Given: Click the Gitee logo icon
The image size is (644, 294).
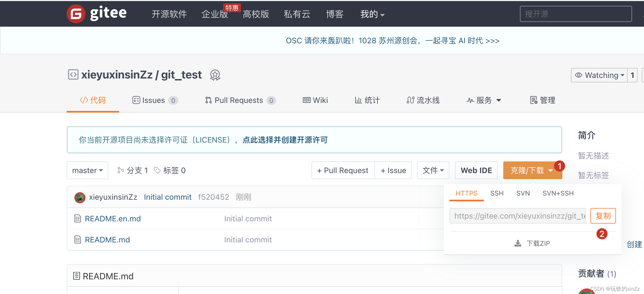Looking at the screenshot, I should point(76,14).
